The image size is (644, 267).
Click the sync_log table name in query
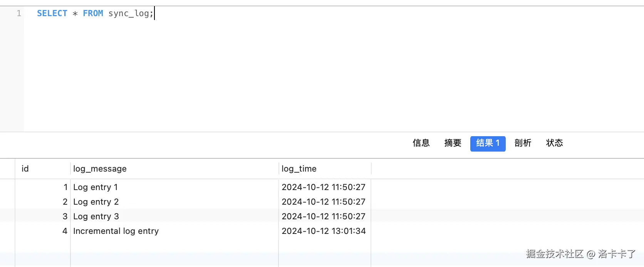click(129, 13)
